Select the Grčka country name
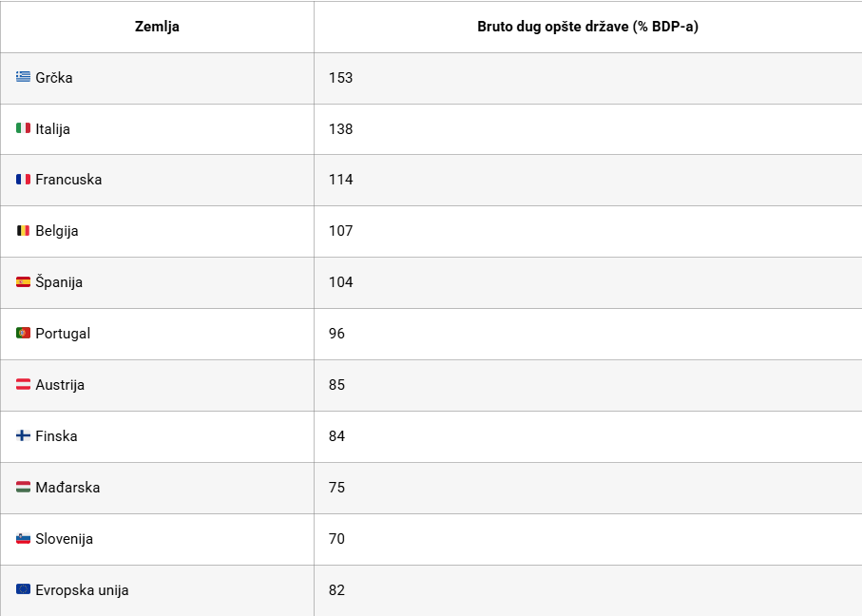 coord(54,78)
